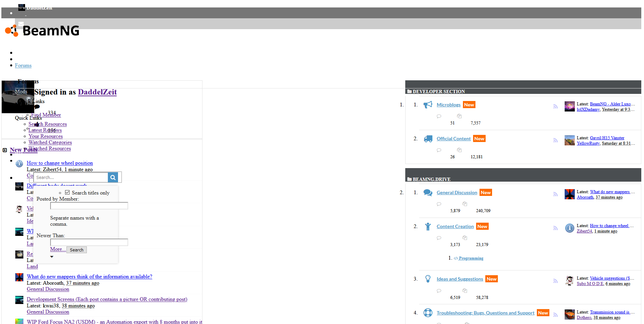Click the 'Newer Than' date input field
Screen dimensions: 644x324
[x=89, y=242]
